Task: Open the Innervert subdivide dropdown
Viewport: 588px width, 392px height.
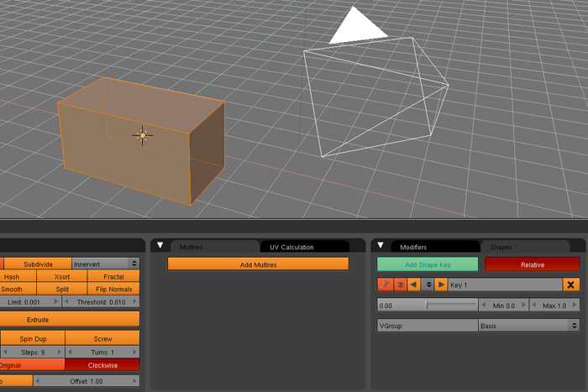Action: tap(106, 264)
